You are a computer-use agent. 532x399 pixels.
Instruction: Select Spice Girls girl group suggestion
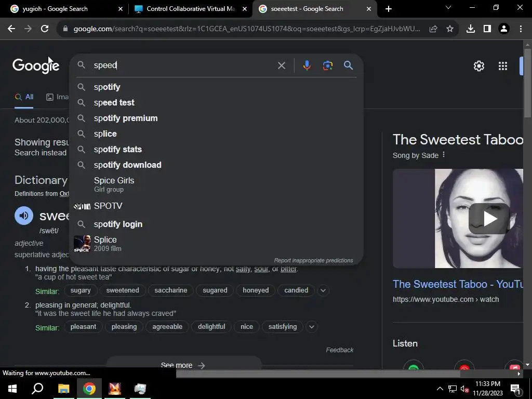pyautogui.click(x=217, y=184)
